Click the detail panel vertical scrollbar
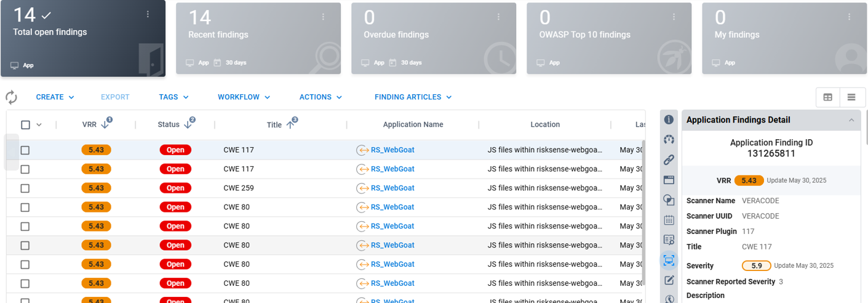The height and width of the screenshot is (303, 868). (x=866, y=127)
